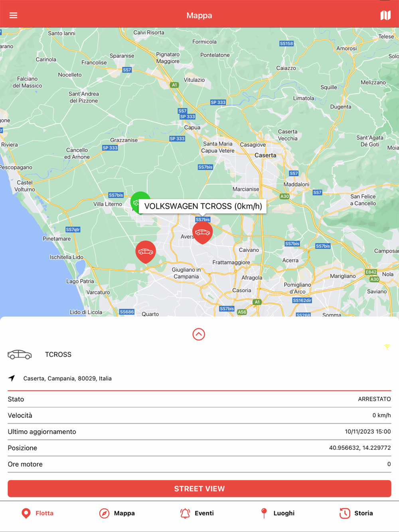The height and width of the screenshot is (532, 399).
Task: Click the Giugliano in Campania map label
Action: coord(186,273)
